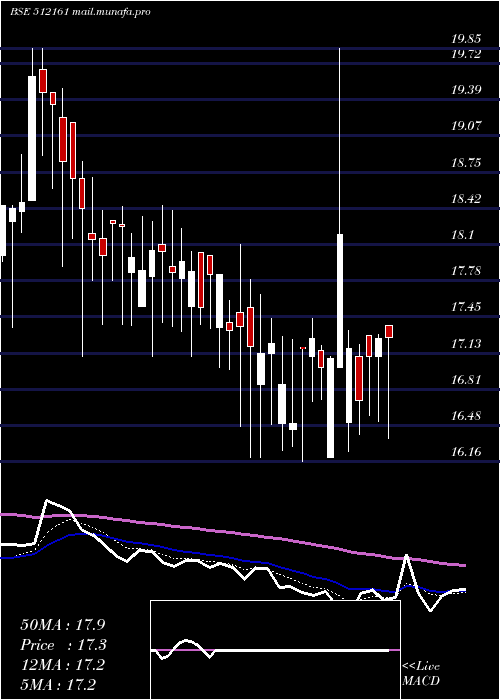Screen dimensions: 500x700
Task: Click the '12MA : 17.2' readout
Action: pyautogui.click(x=62, y=665)
